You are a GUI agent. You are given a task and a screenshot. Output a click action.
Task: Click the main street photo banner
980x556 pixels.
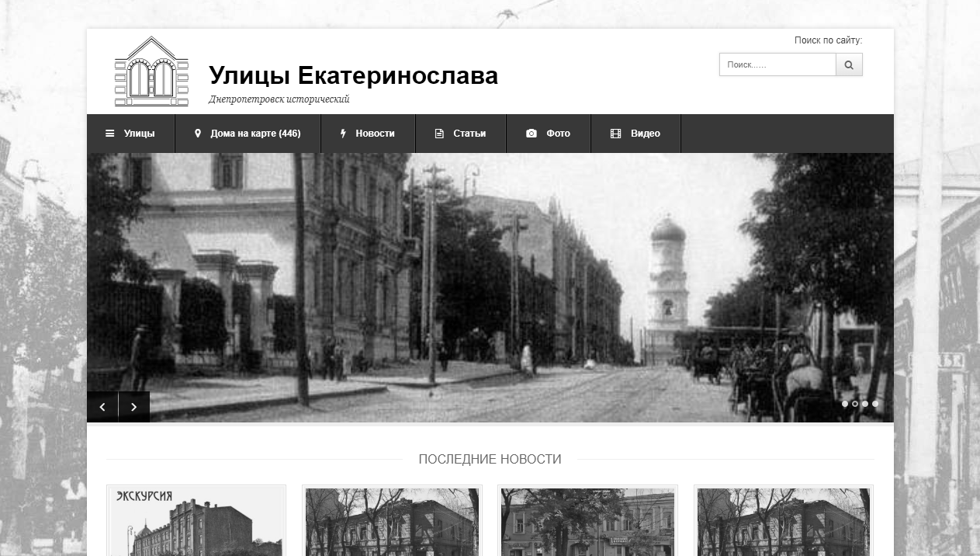[x=490, y=287]
